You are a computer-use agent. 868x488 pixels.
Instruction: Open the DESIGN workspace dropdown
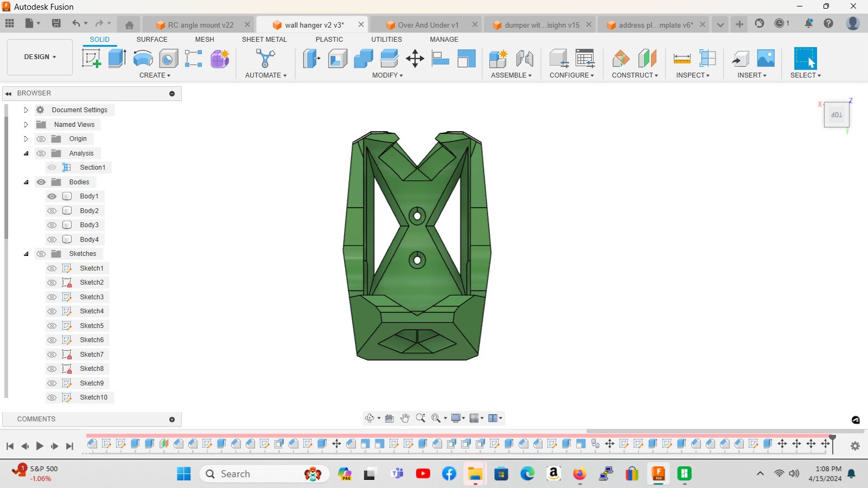pos(40,57)
